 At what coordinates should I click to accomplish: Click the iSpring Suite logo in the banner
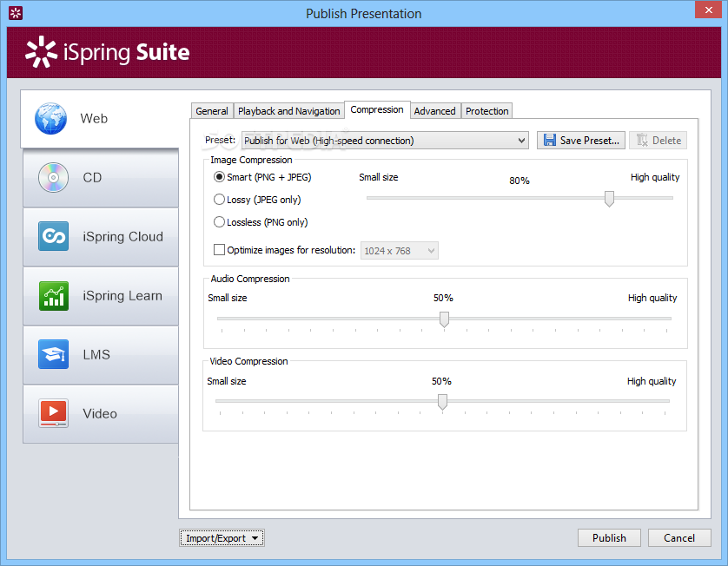point(107,52)
